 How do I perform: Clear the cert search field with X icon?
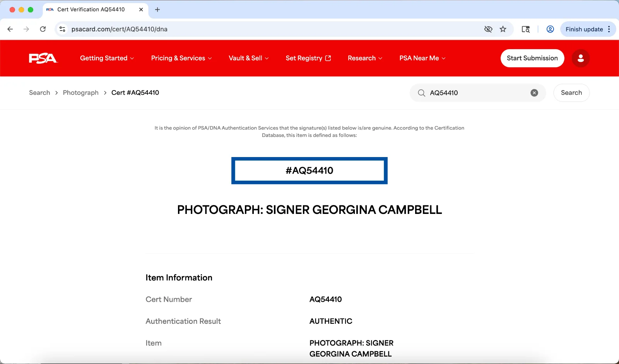click(x=534, y=93)
